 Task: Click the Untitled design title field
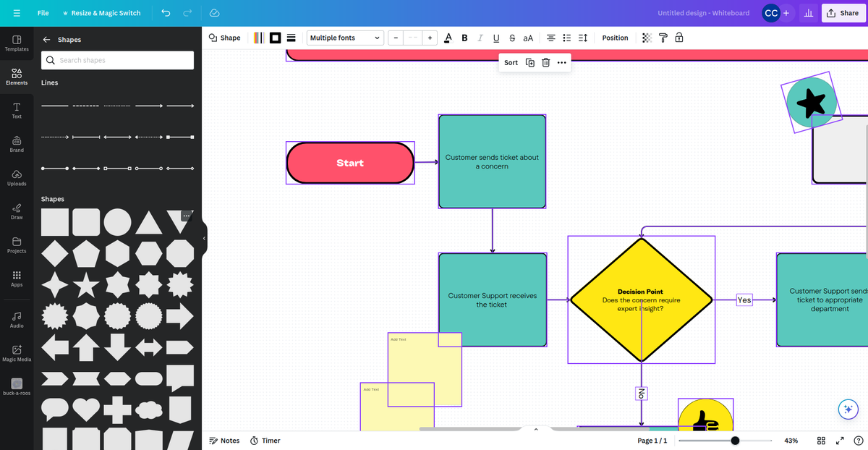coord(703,13)
